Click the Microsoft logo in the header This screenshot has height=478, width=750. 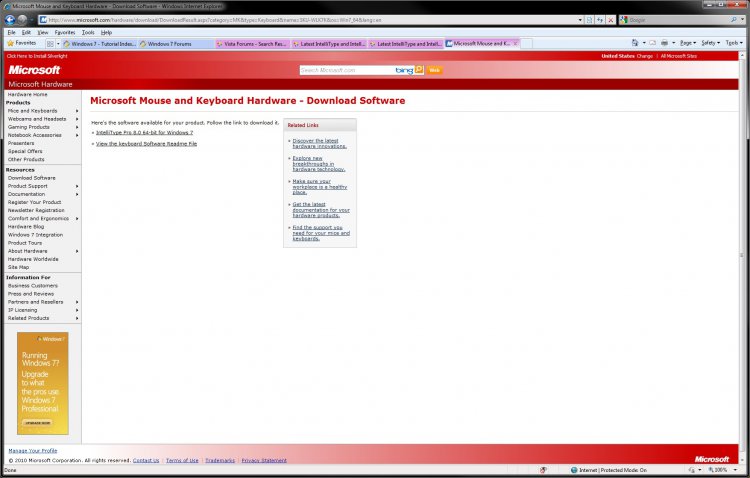tap(34, 70)
